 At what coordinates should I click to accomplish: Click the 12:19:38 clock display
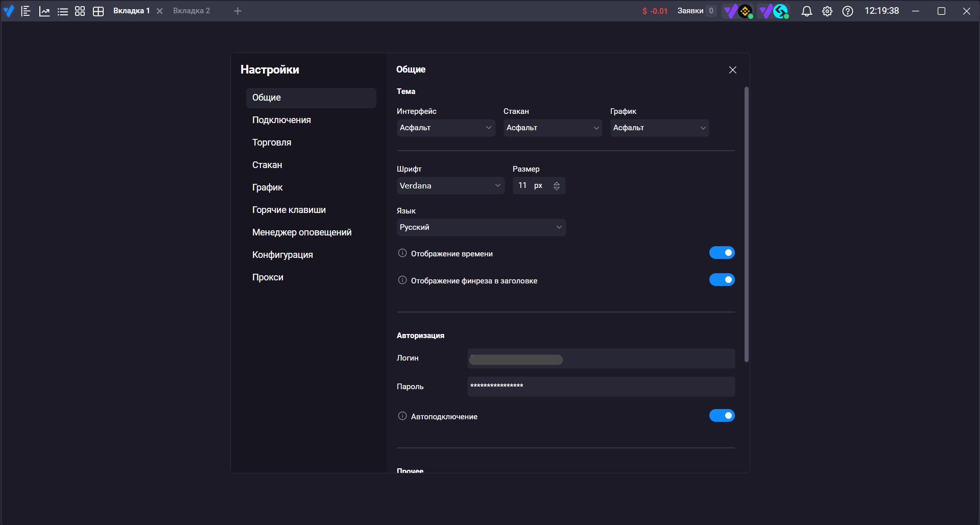881,11
